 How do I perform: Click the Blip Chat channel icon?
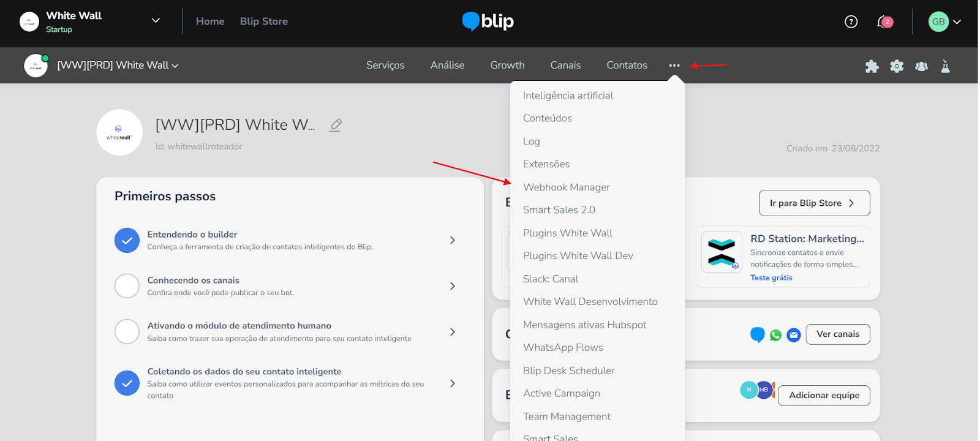point(758,334)
